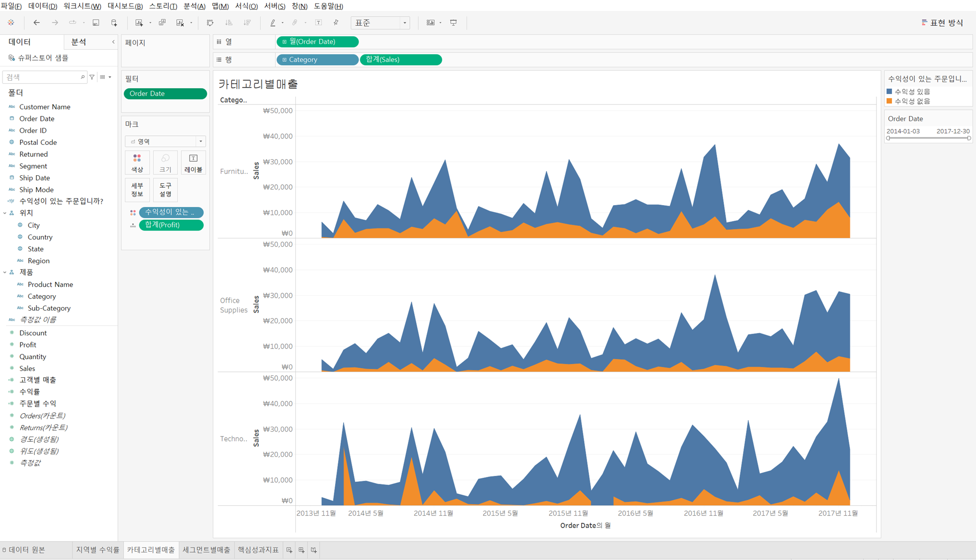Switch to the 지역별 수익률 sheet tab

(x=98, y=550)
